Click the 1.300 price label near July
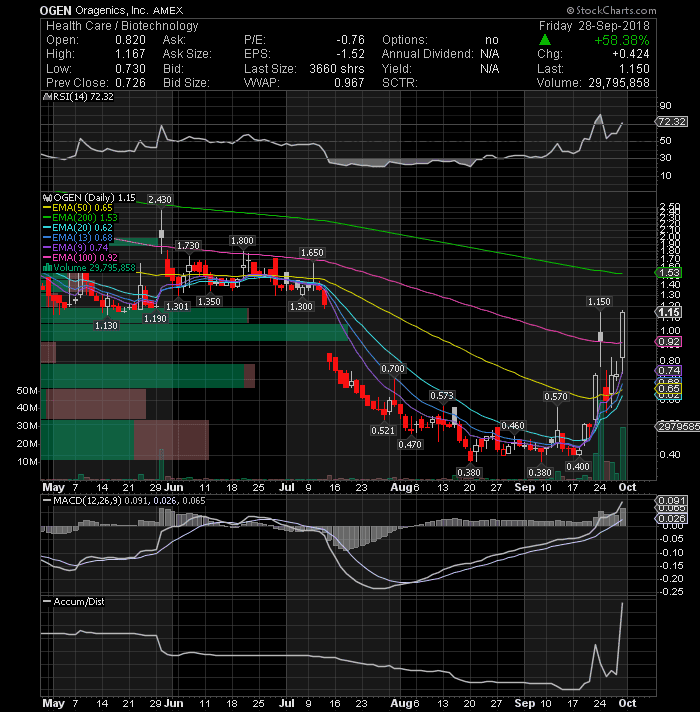 [x=301, y=307]
